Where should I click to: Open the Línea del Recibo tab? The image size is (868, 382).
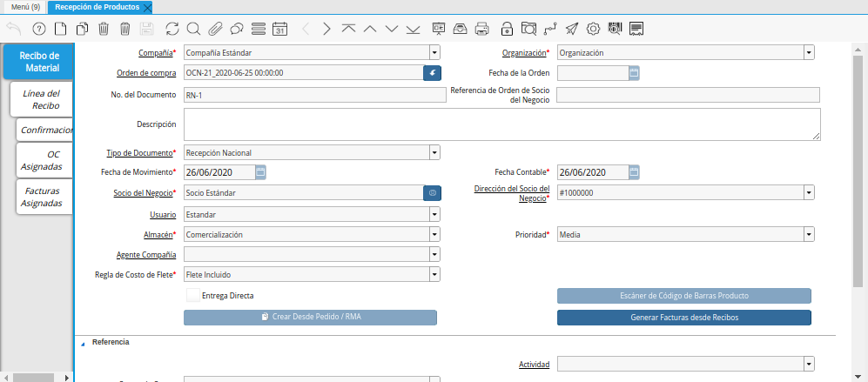[41, 100]
